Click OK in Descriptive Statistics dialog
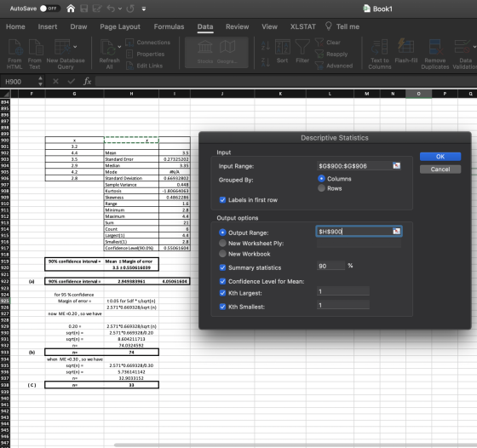The width and height of the screenshot is (477, 448). [x=440, y=157]
